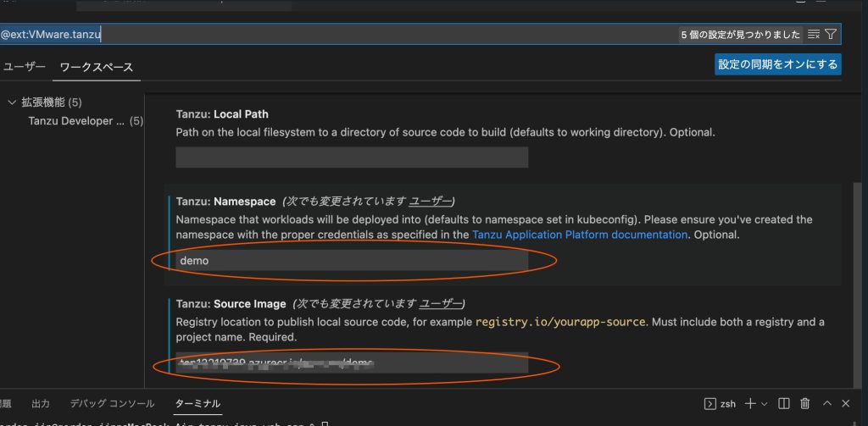Screen dimensions: 868x426
Task: Select the ワークスペース settings tab
Action: pyautogui.click(x=97, y=68)
